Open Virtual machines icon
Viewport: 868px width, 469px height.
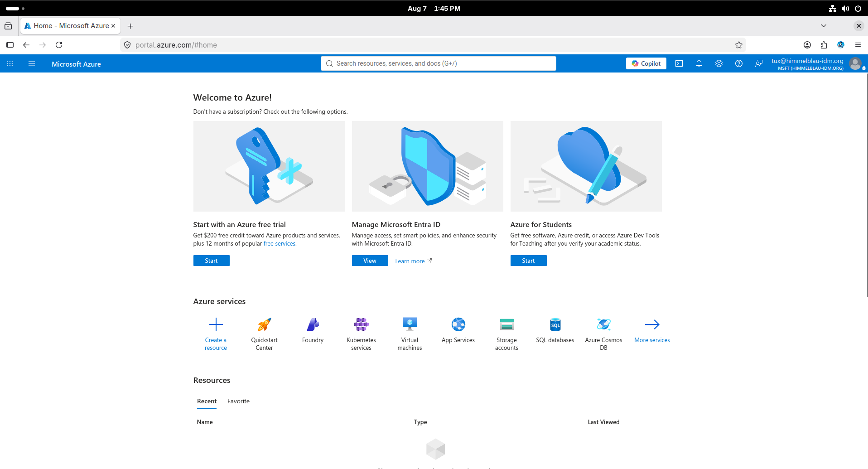[x=410, y=324]
